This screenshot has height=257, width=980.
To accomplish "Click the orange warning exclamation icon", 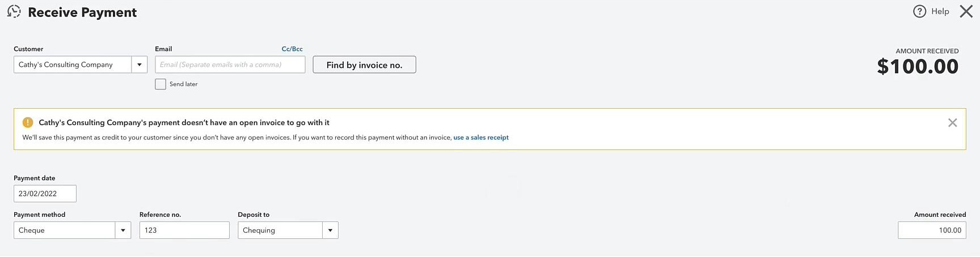I will pyautogui.click(x=28, y=122).
